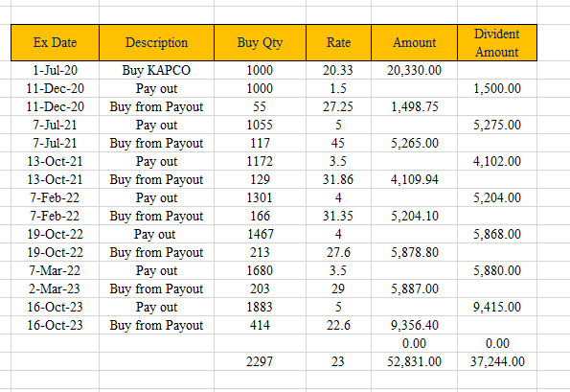Select the 5,880.00 dividend cell

click(497, 270)
